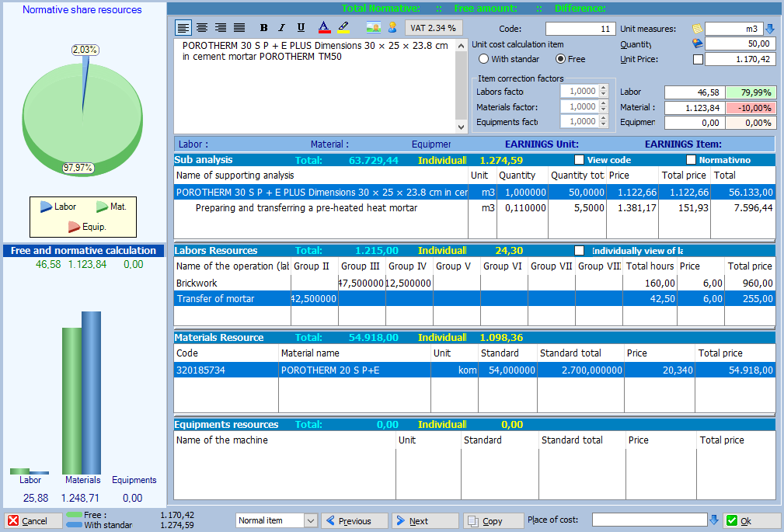Select material code 320185734
Screen dimensions: 784x532
(226, 370)
